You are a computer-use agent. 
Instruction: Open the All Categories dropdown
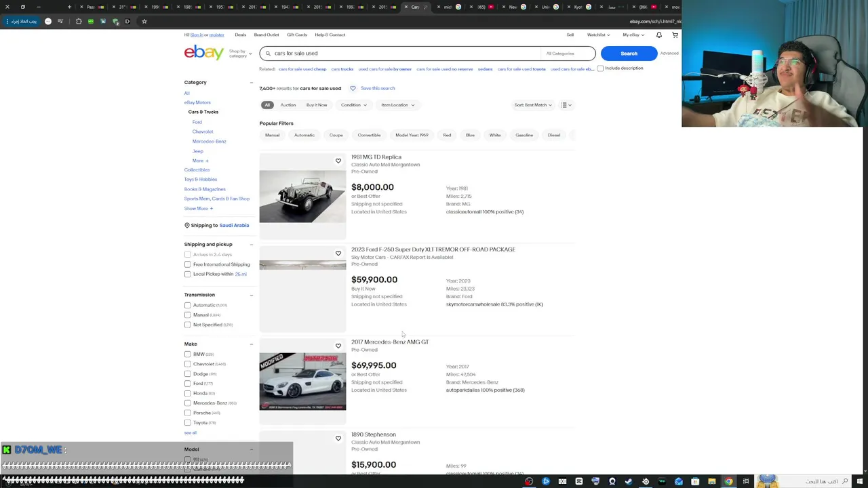coord(568,53)
